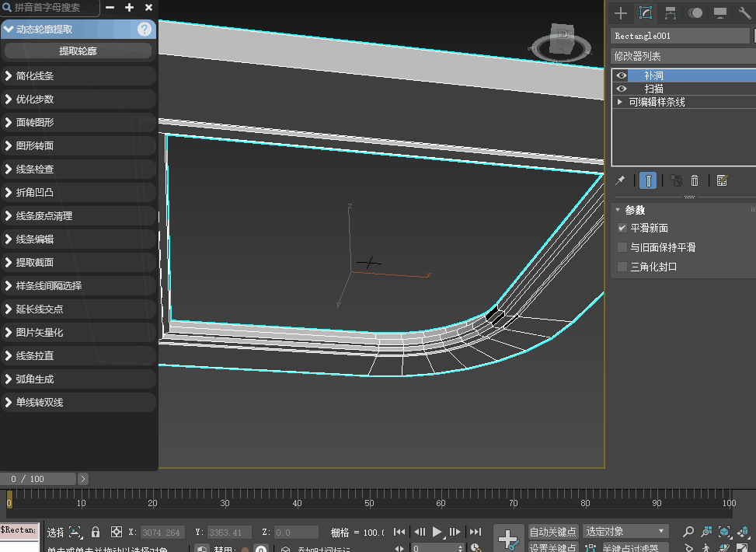The width and height of the screenshot is (756, 552).
Task: Click the isolate selection icon beside 选择
Action: pos(75,533)
